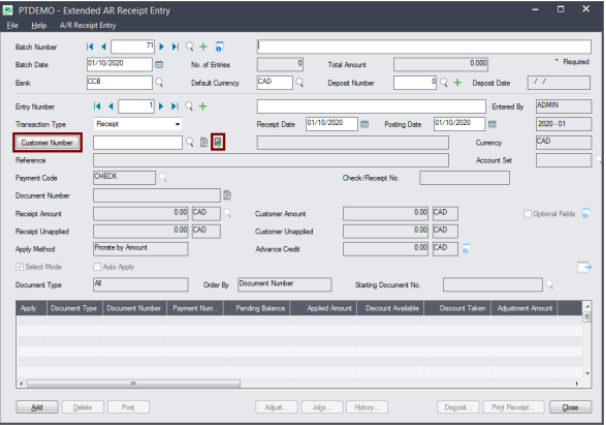
Task: Open the Customer Number finder magnifier
Action: (x=190, y=142)
